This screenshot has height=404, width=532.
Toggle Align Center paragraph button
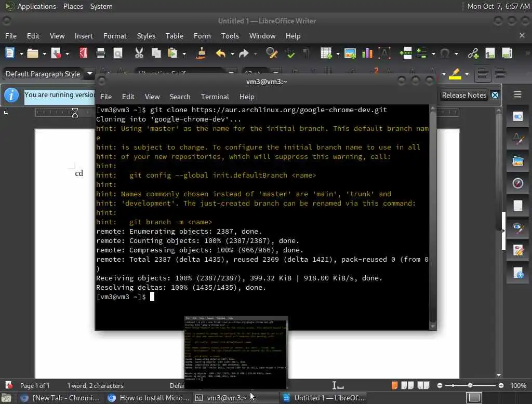(x=500, y=74)
